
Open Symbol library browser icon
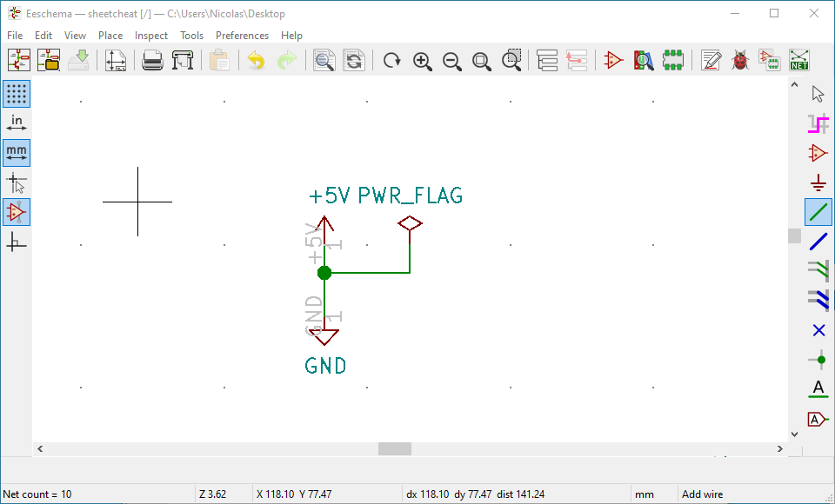point(644,60)
